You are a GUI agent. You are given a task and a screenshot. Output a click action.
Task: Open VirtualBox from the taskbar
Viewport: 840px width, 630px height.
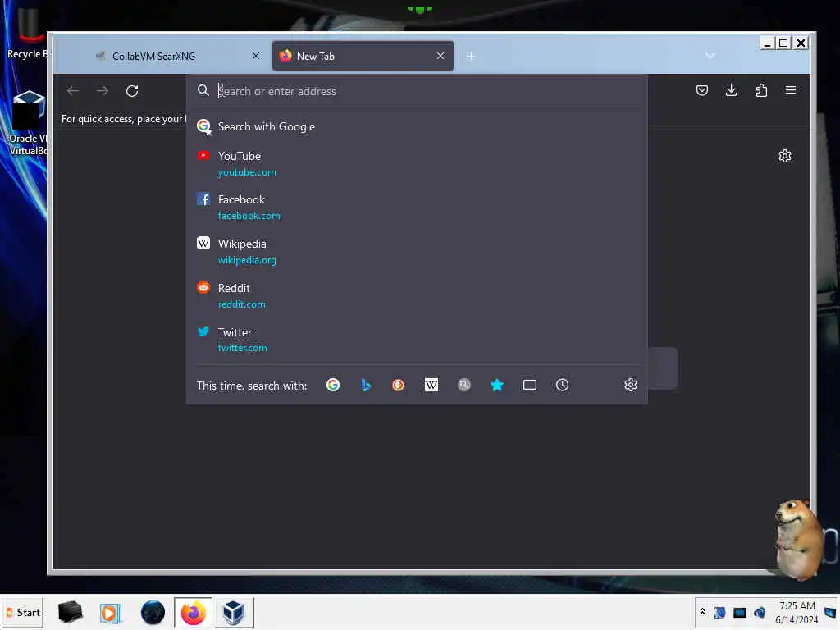(x=234, y=612)
